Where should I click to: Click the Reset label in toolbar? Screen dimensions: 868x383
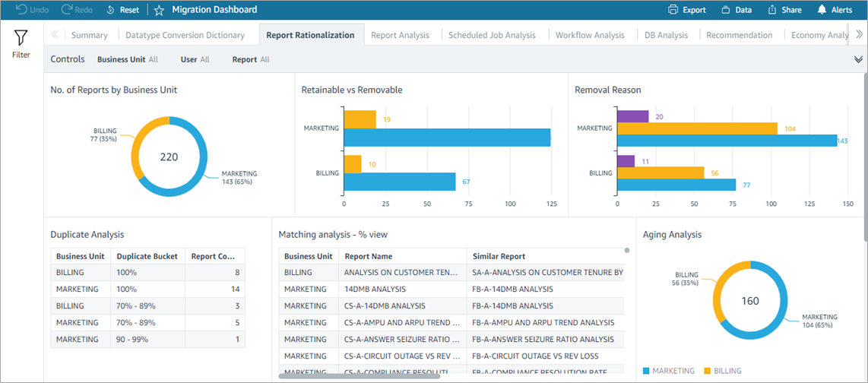pos(129,10)
